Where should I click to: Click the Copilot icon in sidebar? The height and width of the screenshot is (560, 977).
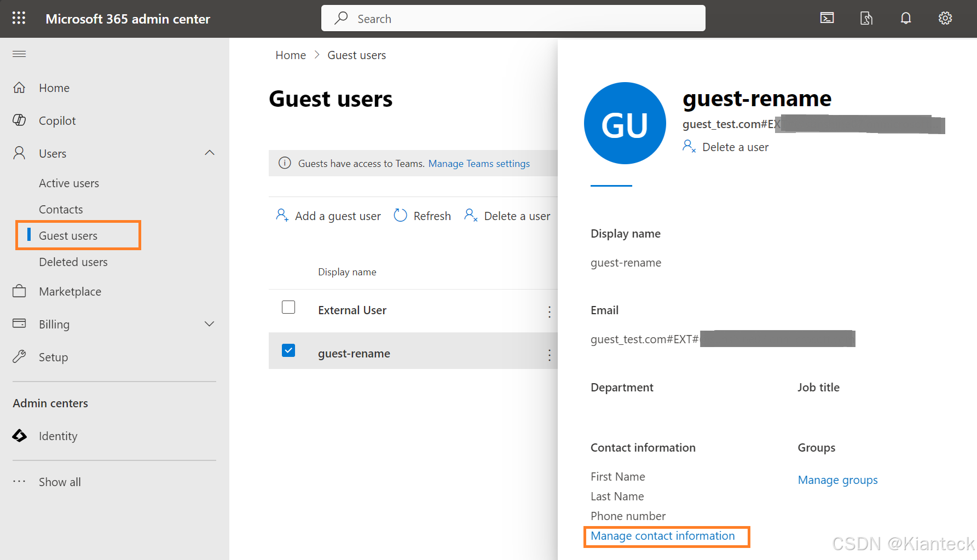tap(19, 120)
